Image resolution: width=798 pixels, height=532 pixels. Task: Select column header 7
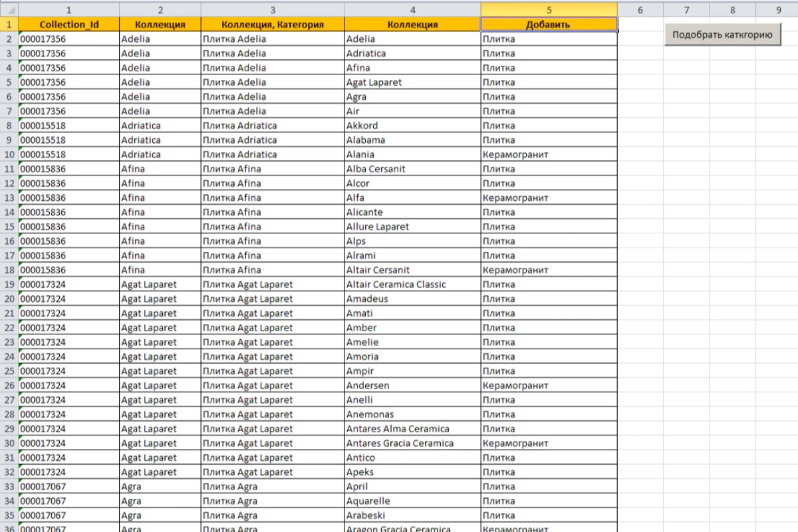pyautogui.click(x=686, y=10)
